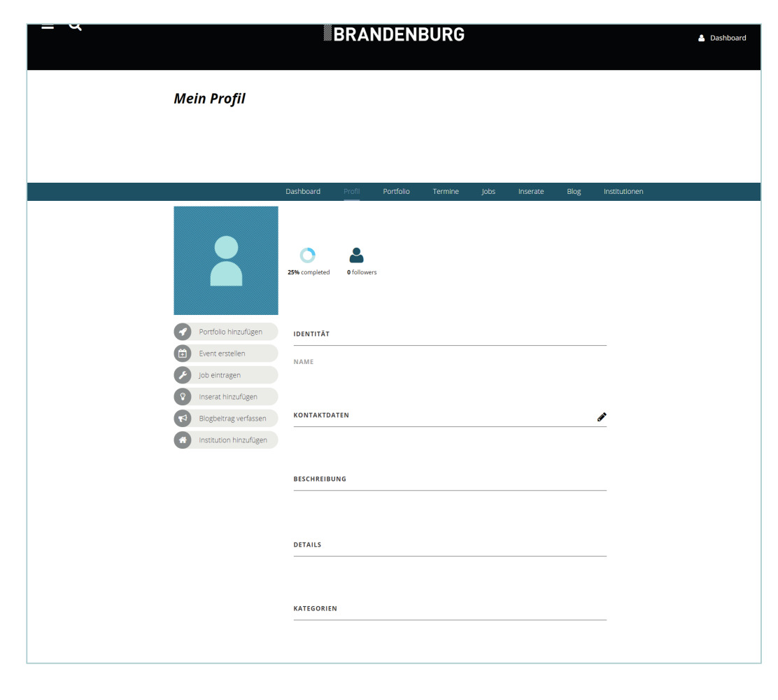Viewport: 778px width, 700px height.
Task: Click the megaphone icon for Blogbeitrag verfassen
Action: click(x=183, y=419)
